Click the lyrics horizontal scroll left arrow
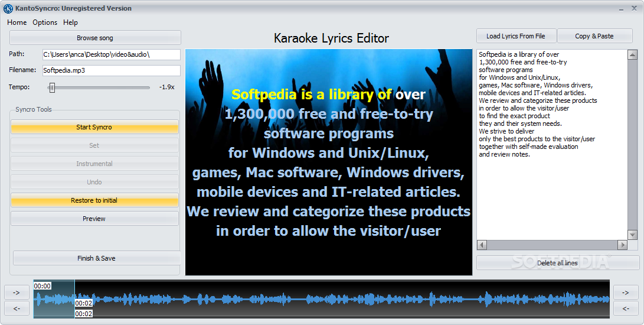The width and height of the screenshot is (644, 325). point(482,245)
